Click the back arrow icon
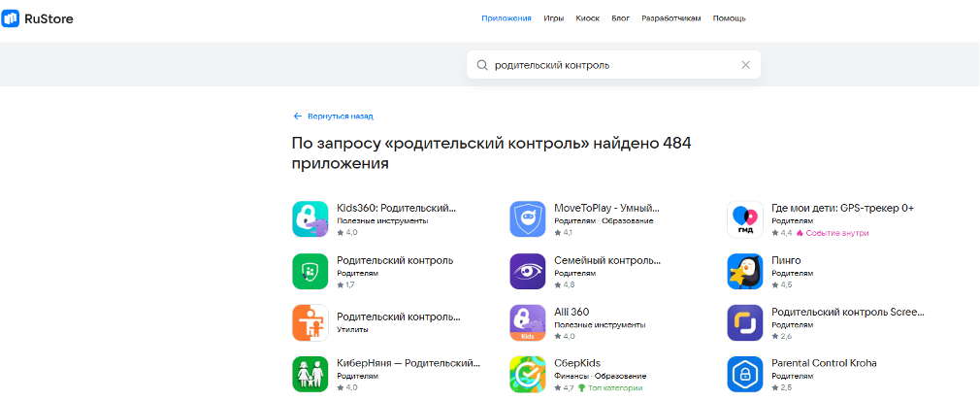 pos(298,117)
